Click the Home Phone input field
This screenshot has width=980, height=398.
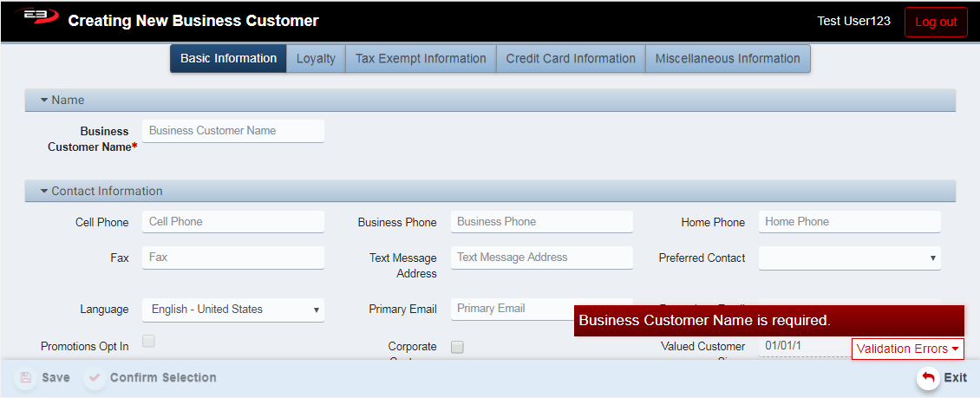tap(849, 222)
